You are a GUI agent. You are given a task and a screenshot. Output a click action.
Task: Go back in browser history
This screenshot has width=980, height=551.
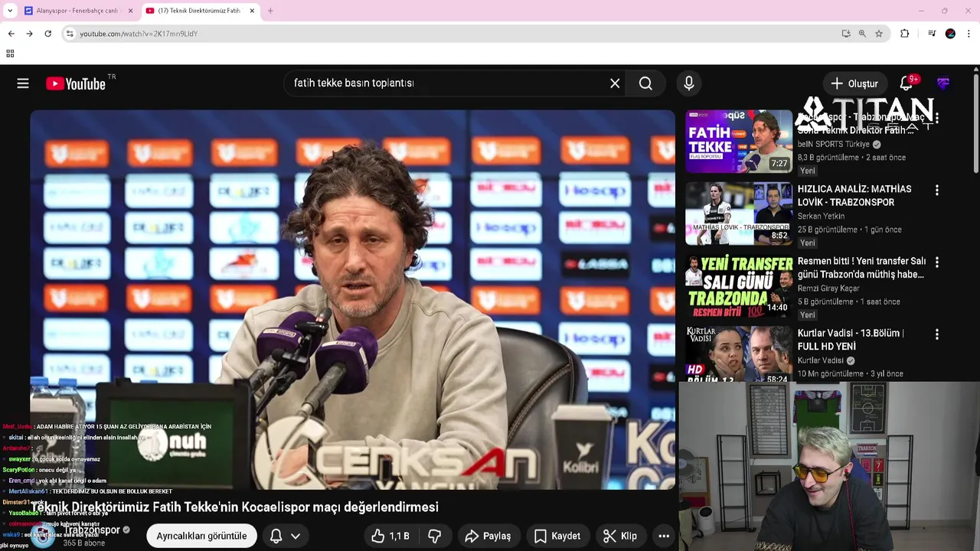pyautogui.click(x=11, y=34)
